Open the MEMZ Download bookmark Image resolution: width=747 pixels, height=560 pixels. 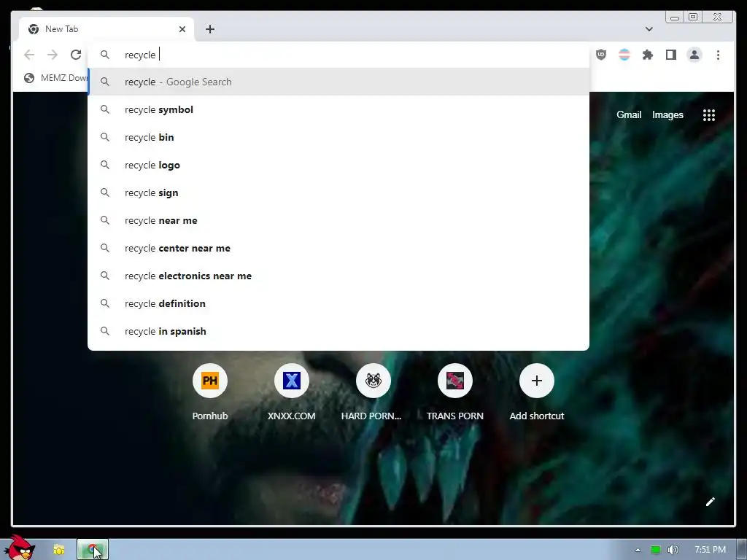click(56, 77)
